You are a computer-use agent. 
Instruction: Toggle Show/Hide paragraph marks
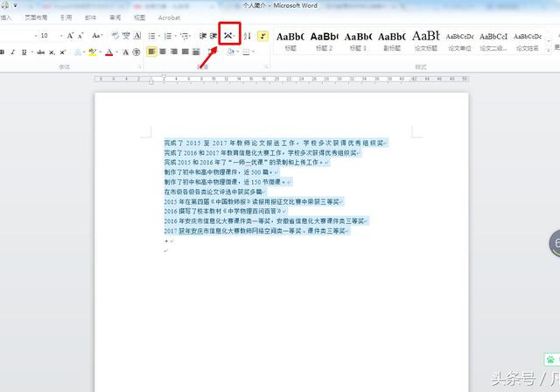[x=262, y=36]
